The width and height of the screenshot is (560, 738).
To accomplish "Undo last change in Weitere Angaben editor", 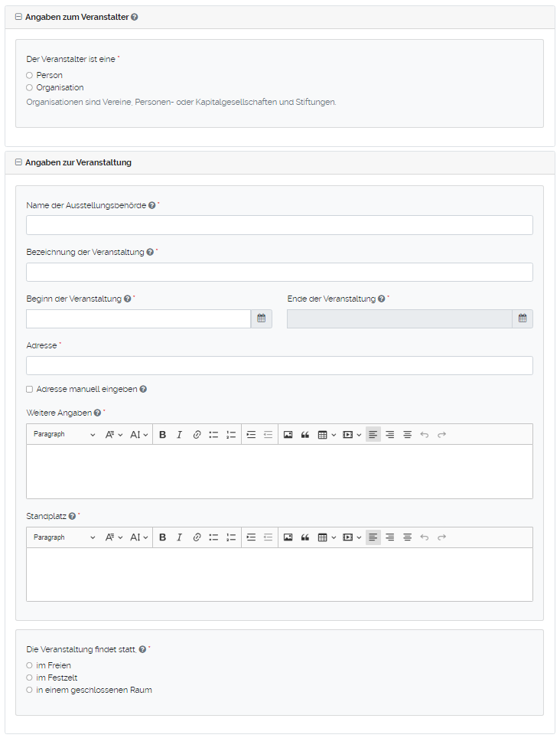I will 425,434.
